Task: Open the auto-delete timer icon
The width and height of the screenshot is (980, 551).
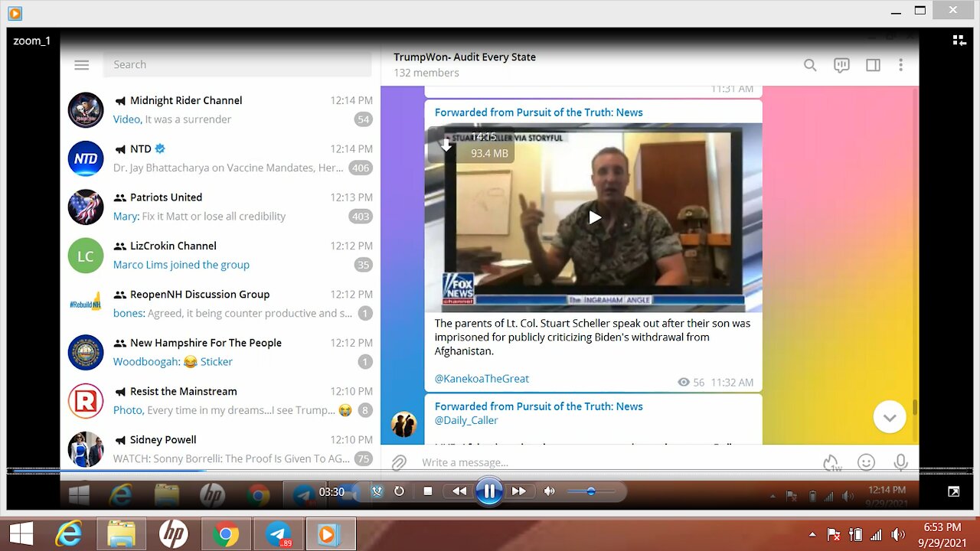Action: point(831,462)
